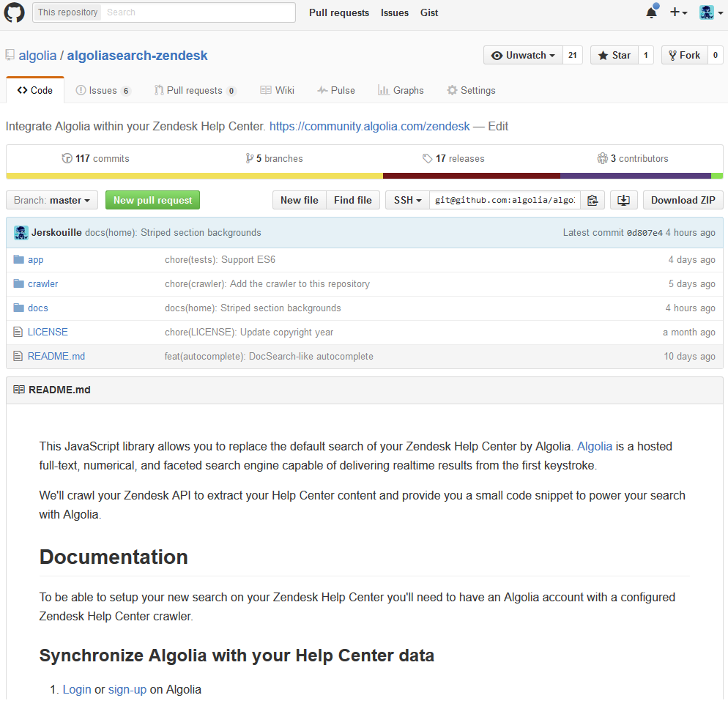Open the Settings tab

click(471, 91)
